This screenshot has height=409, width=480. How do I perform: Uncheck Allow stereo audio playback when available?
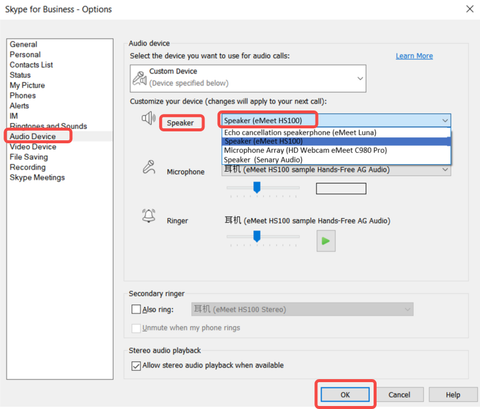136,366
